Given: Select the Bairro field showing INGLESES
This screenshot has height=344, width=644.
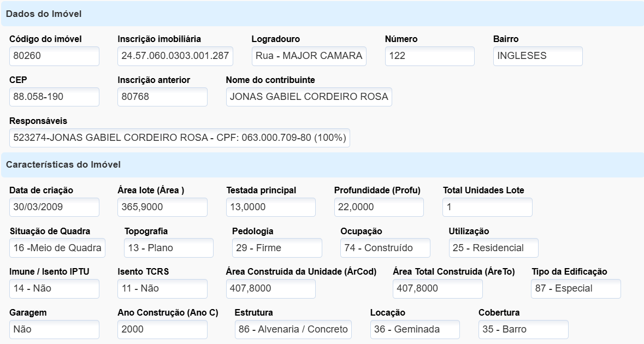Looking at the screenshot, I should (537, 56).
